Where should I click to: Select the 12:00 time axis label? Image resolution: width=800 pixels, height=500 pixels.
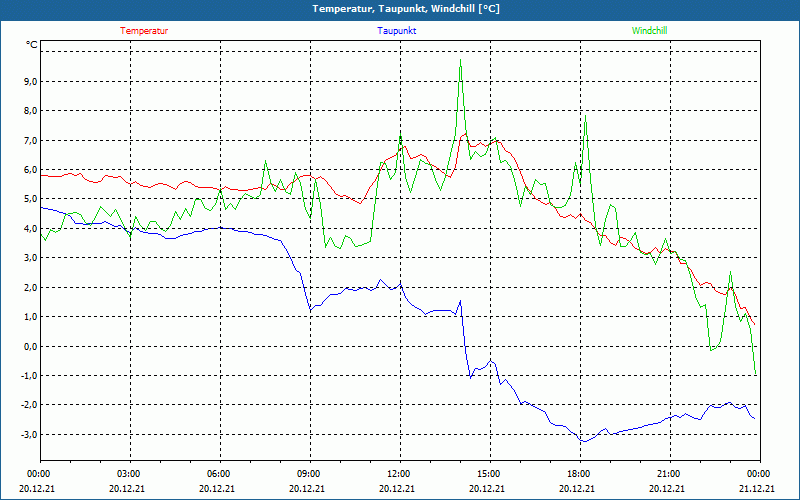coord(398,474)
